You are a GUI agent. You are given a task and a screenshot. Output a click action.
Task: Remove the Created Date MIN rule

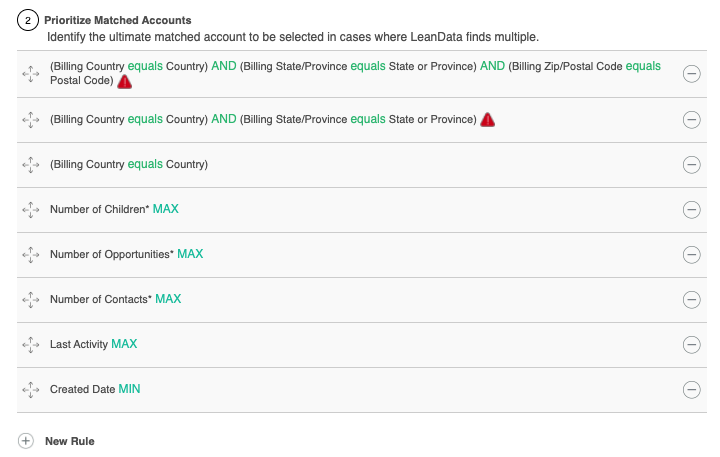[690, 389]
